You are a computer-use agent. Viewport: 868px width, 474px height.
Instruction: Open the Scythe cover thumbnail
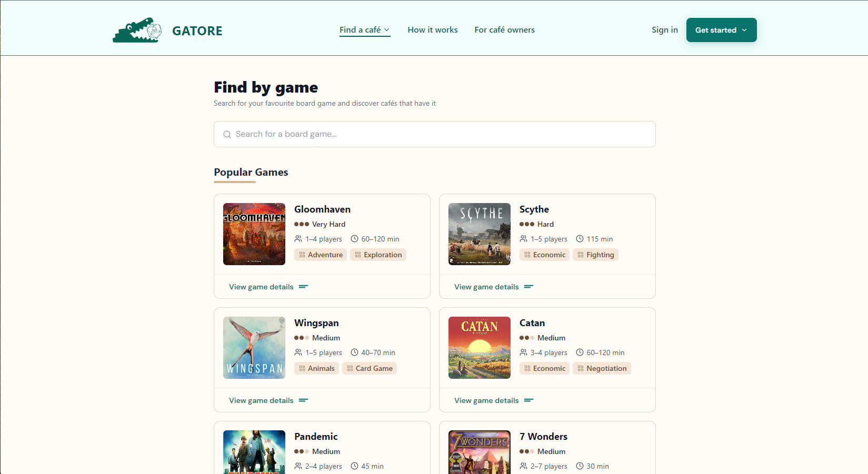pyautogui.click(x=480, y=234)
